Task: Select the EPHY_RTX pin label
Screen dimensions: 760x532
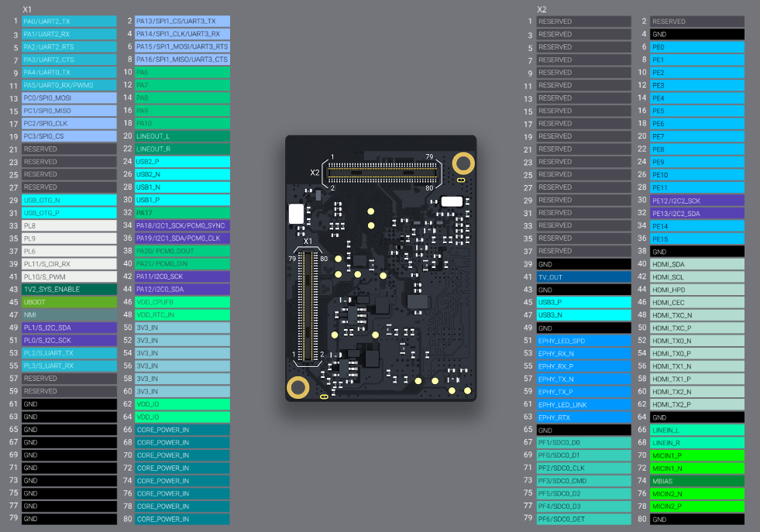Action: click(583, 417)
